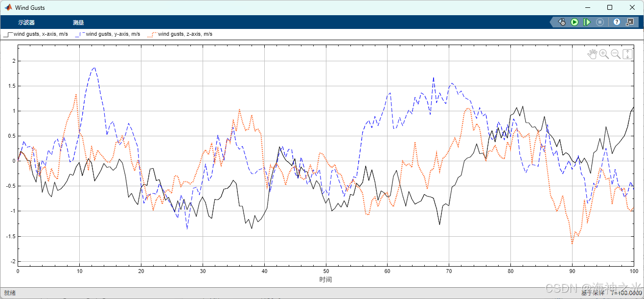This screenshot has height=299, width=644.
Task: Open the scope configuration properties gear icon
Action: [562, 22]
